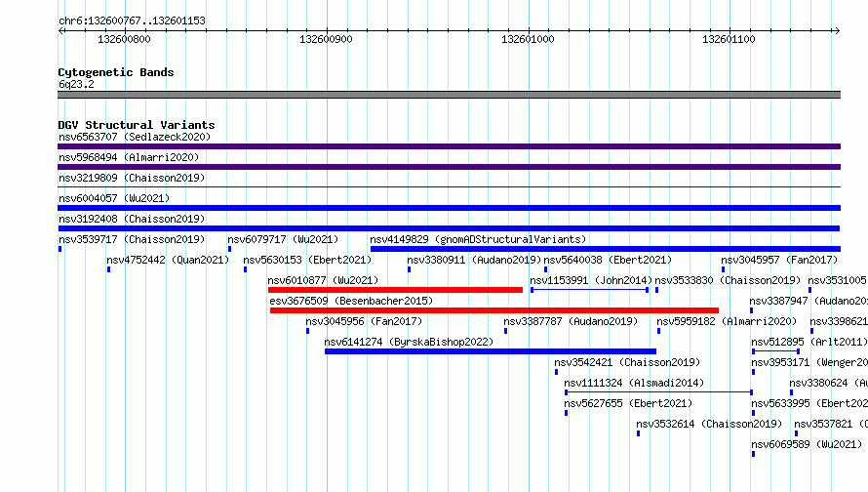Open nsv5627655 (Ebert2021) variant
The width and height of the screenshot is (868, 492).
628,403
